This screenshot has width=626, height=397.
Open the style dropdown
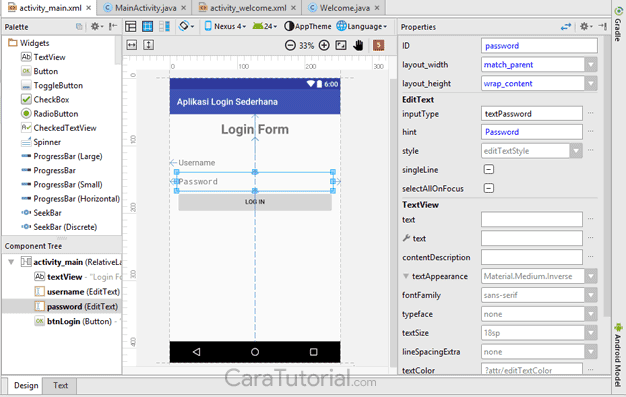576,151
